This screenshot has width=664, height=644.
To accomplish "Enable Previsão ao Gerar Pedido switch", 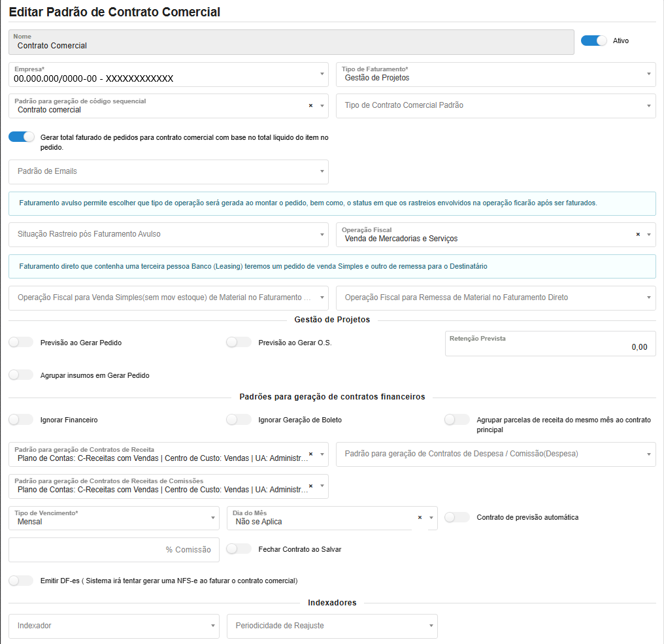I will coord(21,343).
